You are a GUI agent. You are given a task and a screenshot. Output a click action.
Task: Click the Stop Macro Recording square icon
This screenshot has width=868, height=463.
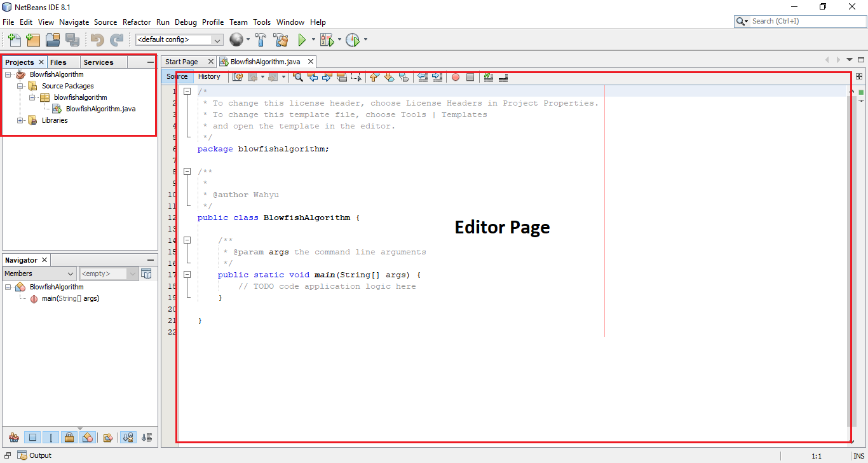pyautogui.click(x=470, y=77)
